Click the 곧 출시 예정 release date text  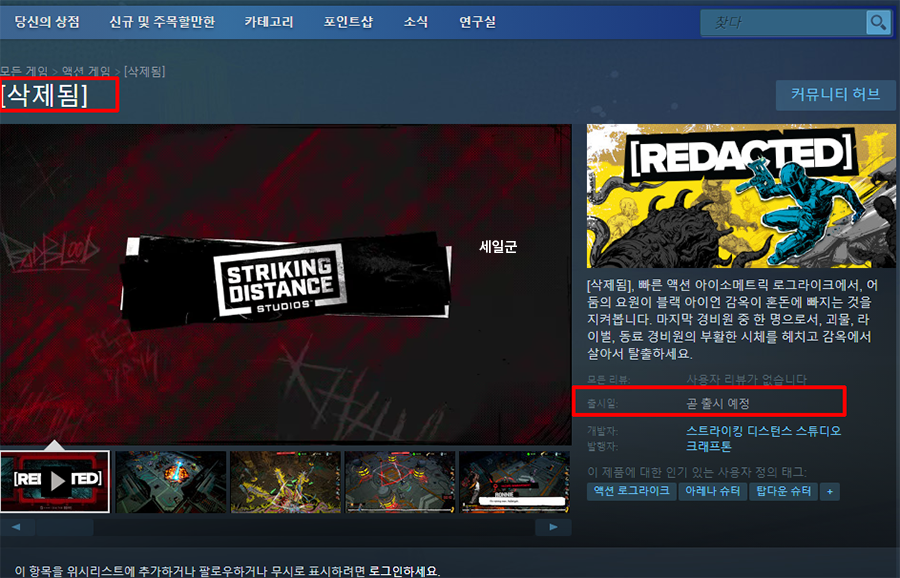click(717, 404)
